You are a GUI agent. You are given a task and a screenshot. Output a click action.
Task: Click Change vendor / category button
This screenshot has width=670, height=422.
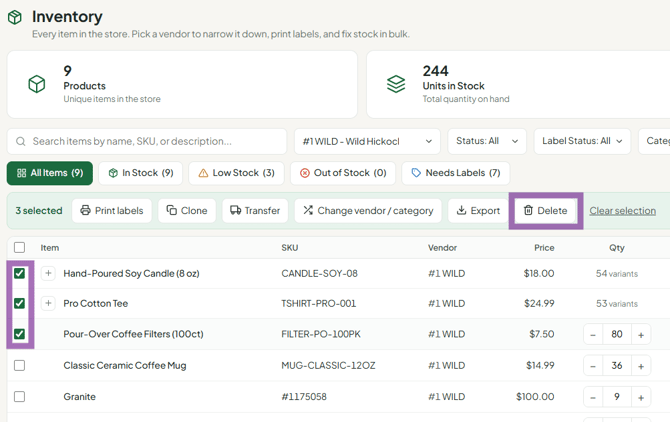click(x=368, y=211)
